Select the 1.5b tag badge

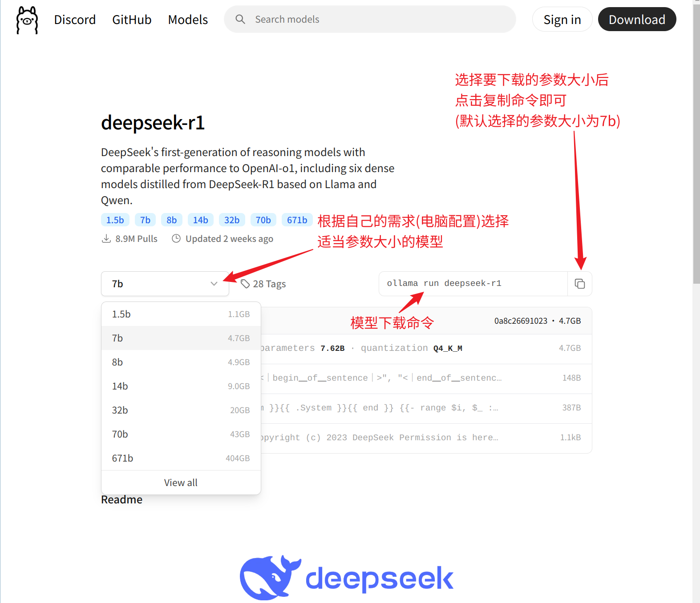(x=115, y=220)
